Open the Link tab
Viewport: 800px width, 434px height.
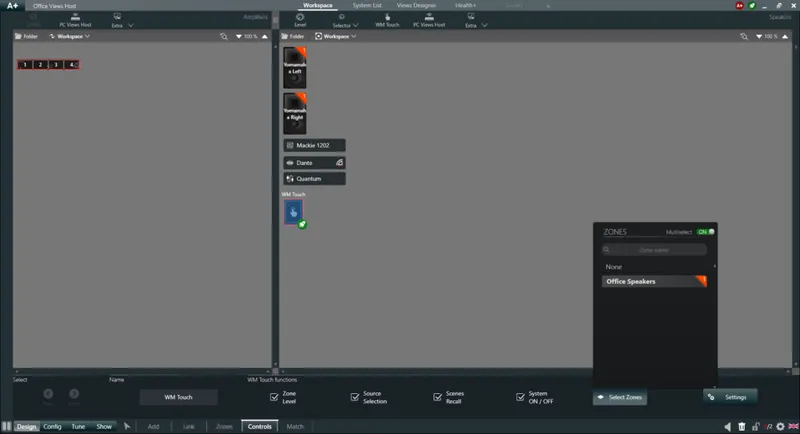(189, 426)
